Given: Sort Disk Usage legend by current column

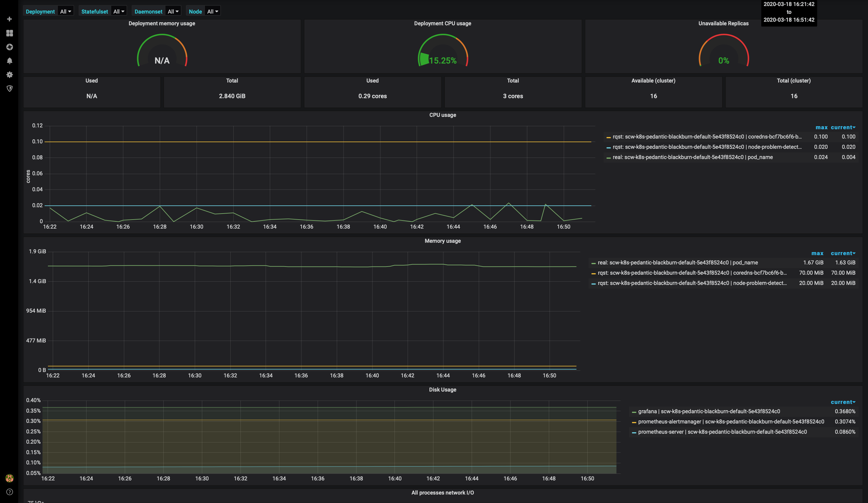Looking at the screenshot, I should [x=842, y=402].
